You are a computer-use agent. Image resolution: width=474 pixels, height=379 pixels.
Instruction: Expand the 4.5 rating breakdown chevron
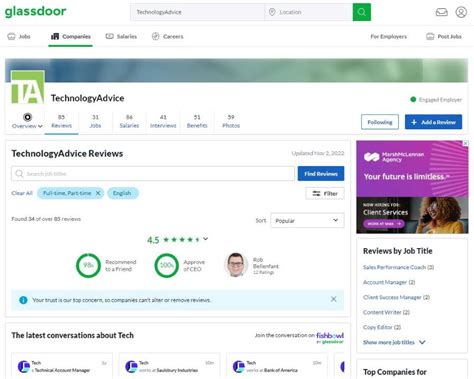pyautogui.click(x=206, y=239)
